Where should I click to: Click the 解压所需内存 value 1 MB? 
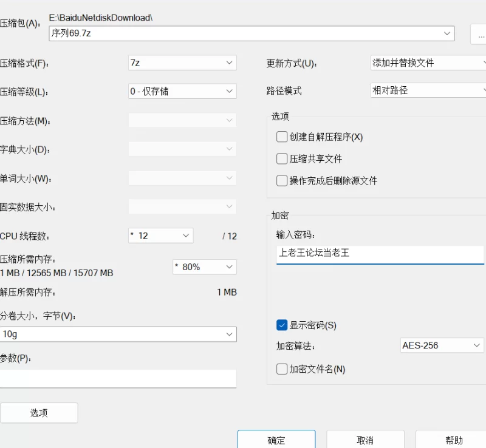(x=227, y=292)
